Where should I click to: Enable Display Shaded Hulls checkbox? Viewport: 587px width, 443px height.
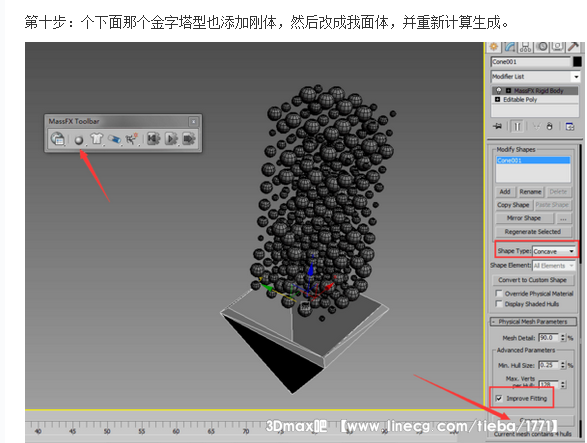pos(499,304)
